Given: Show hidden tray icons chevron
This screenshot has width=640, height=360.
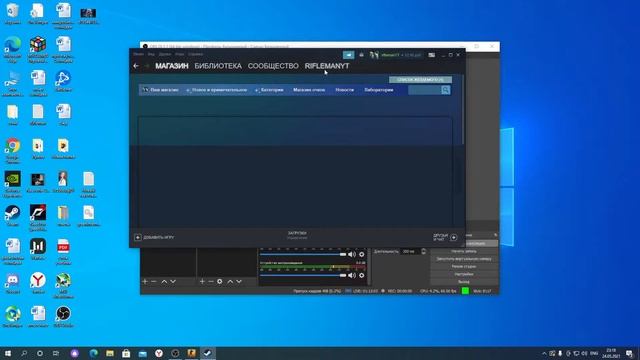Looking at the screenshot, I should click(544, 353).
